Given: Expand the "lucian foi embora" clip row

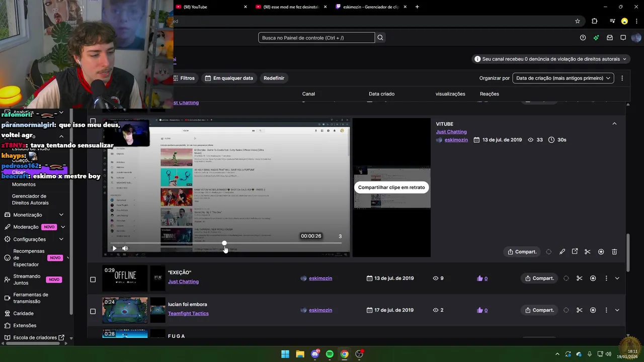Looking at the screenshot, I should [617, 310].
